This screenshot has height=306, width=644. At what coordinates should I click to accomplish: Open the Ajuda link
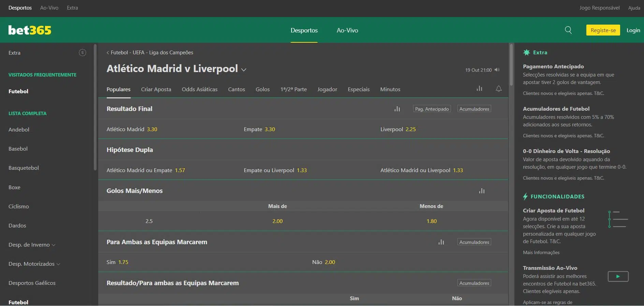[x=634, y=8]
